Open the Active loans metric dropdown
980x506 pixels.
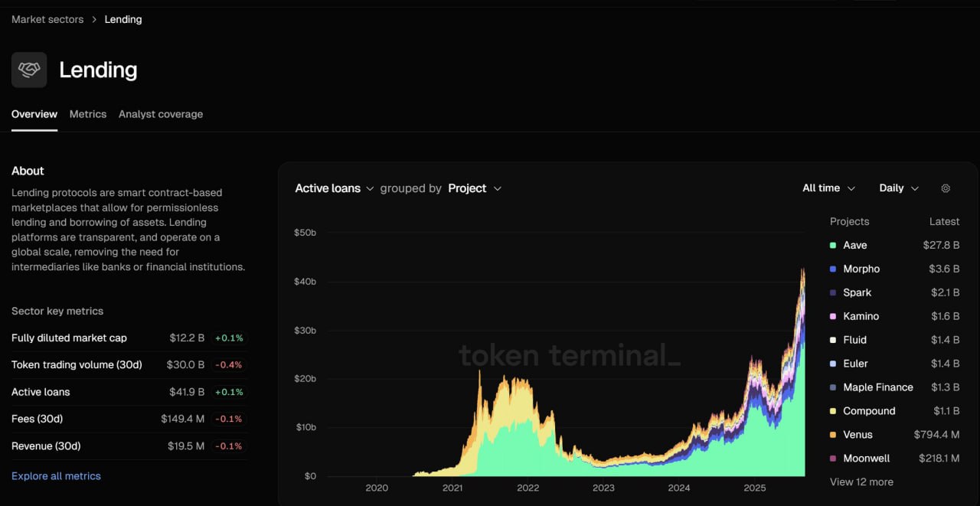pos(335,188)
